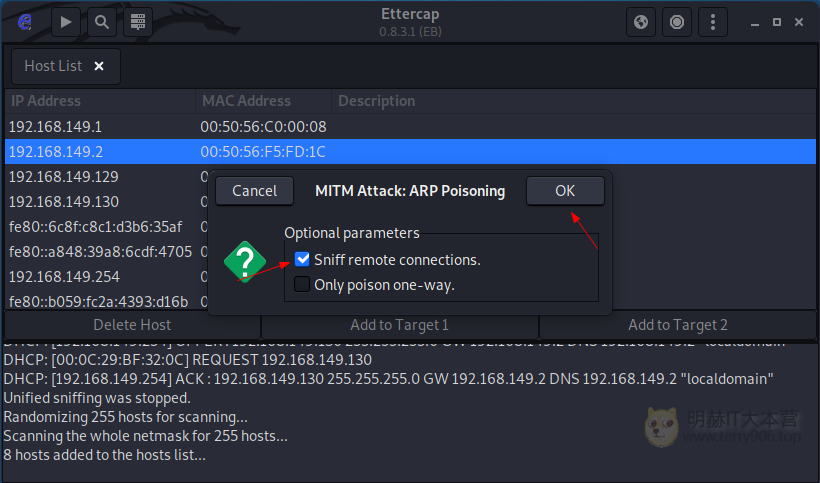Uncheck Sniff remote connections
The height and width of the screenshot is (483, 820).
coord(302,259)
